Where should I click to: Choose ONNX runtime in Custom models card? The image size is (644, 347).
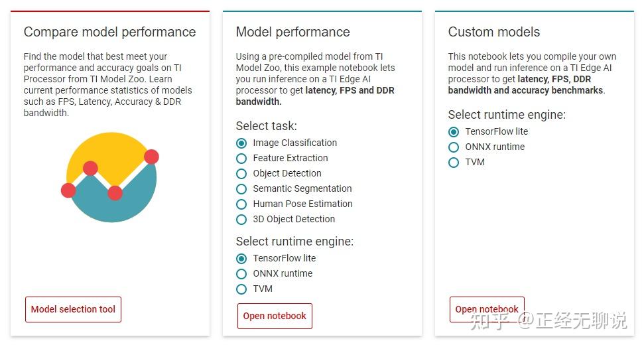coord(454,147)
